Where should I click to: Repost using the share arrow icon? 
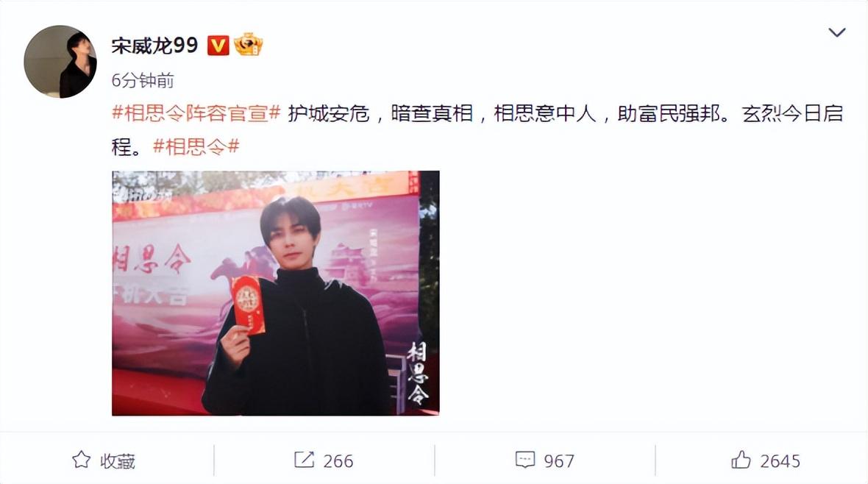point(304,460)
